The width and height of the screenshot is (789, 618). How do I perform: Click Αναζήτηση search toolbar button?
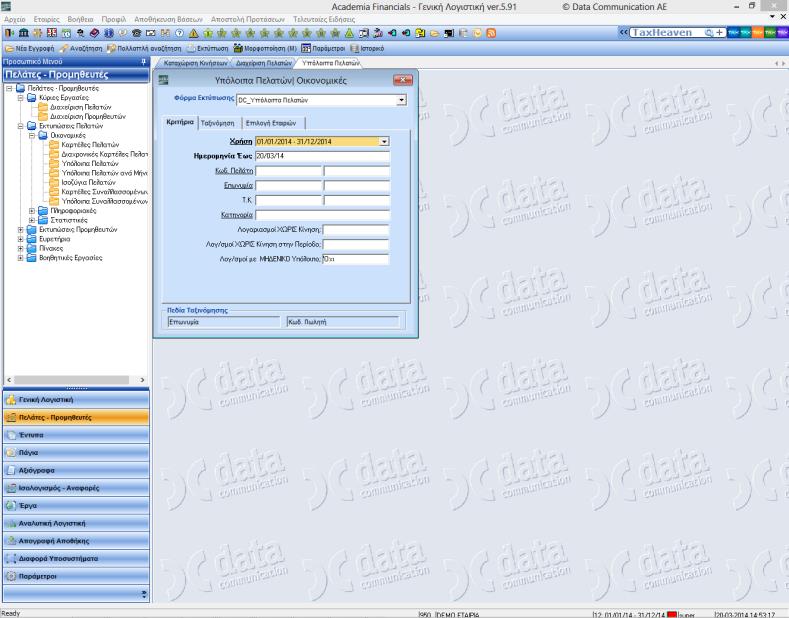coord(81,48)
